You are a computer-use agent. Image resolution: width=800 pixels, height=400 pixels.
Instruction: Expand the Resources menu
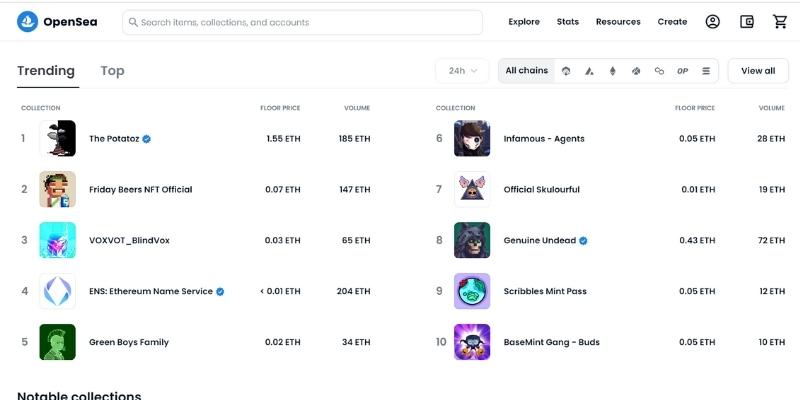pyautogui.click(x=618, y=22)
